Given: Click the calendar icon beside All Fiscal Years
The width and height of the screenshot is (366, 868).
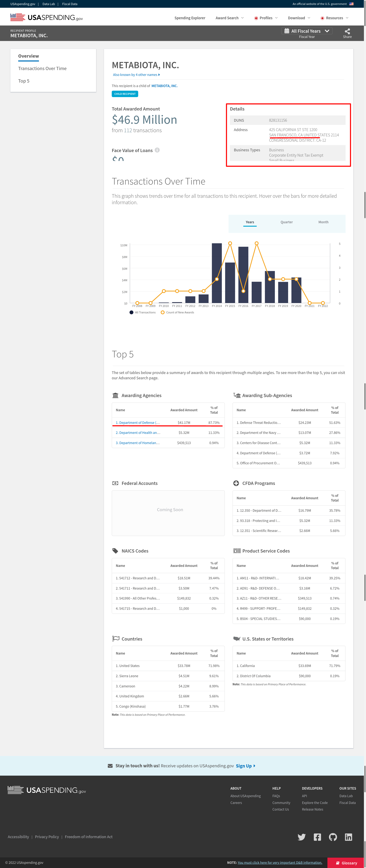Looking at the screenshot, I should coord(287,31).
